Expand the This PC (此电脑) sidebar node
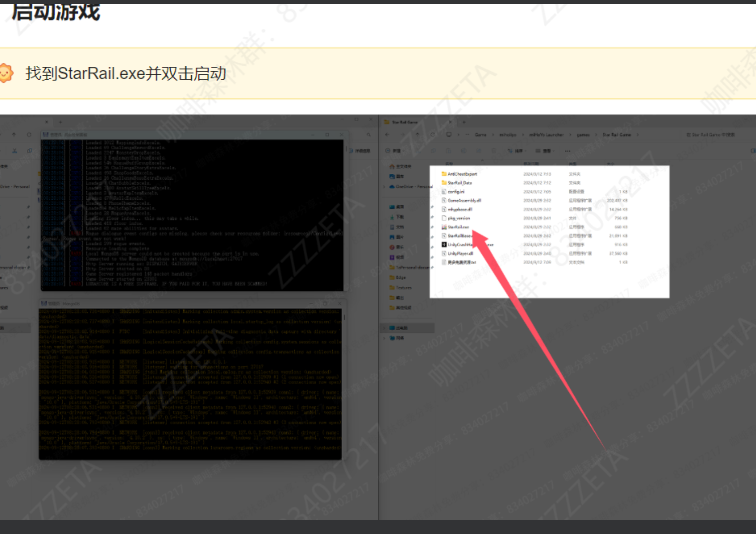Image resolution: width=756 pixels, height=534 pixels. pyautogui.click(x=385, y=328)
